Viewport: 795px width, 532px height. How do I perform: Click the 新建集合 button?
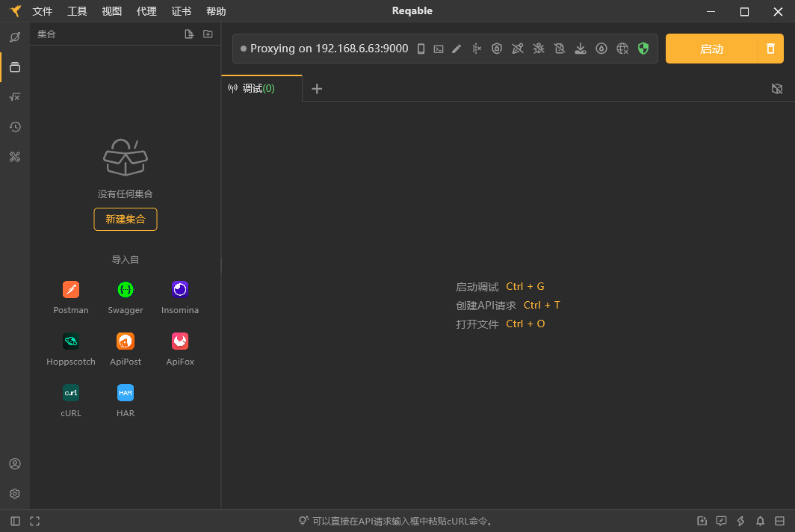(125, 219)
